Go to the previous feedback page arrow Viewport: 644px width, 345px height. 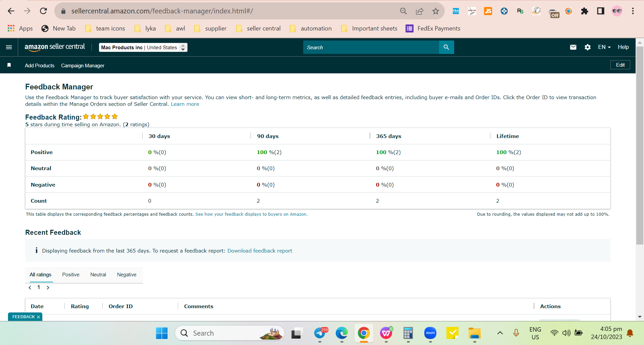click(30, 287)
